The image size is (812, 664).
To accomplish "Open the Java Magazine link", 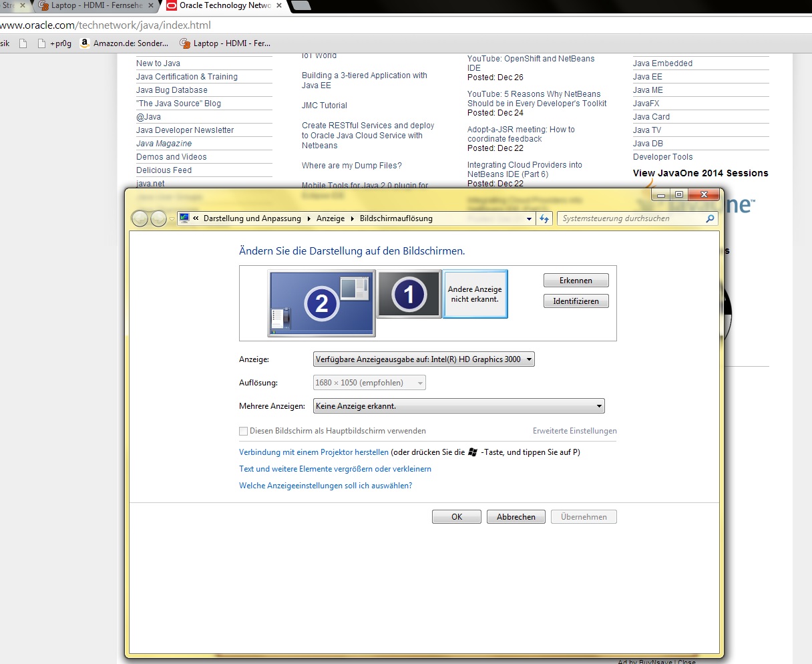I will pos(164,144).
